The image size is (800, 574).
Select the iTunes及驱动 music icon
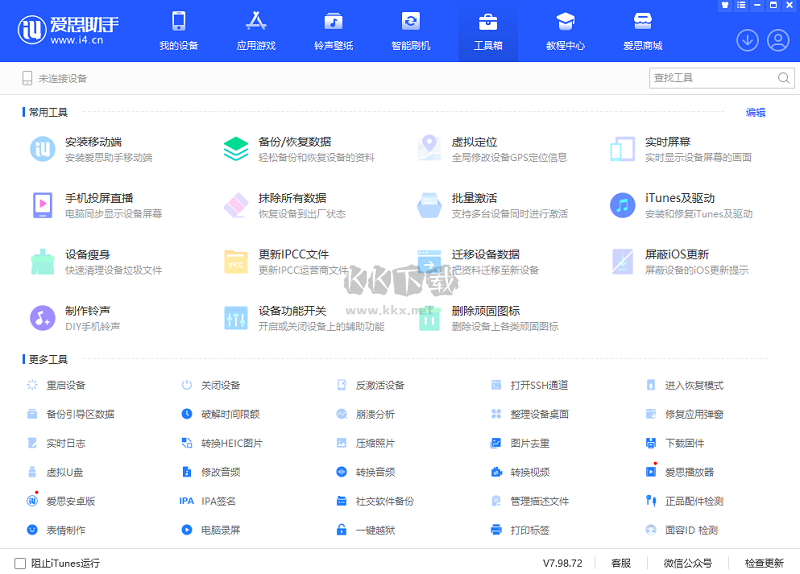(623, 205)
